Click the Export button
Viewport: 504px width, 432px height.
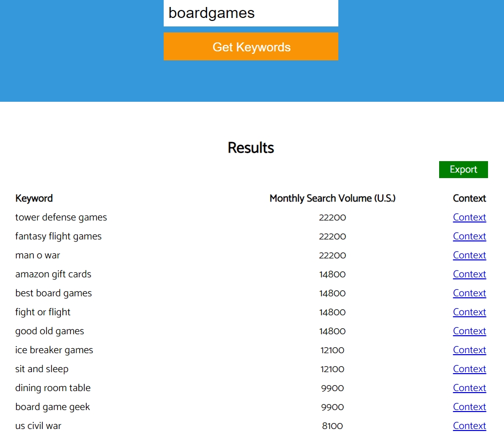pos(463,170)
